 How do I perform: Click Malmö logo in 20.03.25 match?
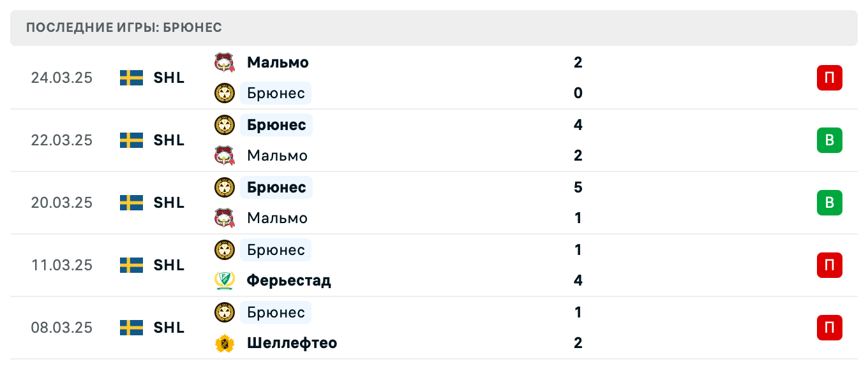pos(224,218)
